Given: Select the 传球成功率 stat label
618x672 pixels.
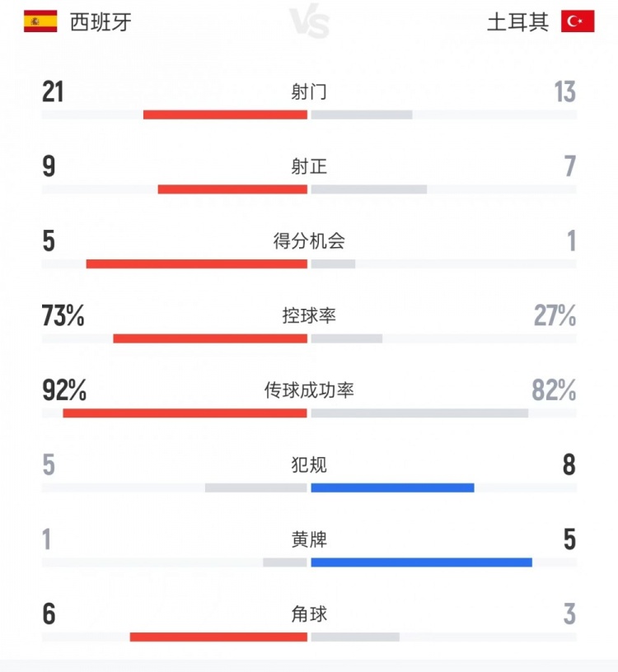Looking at the screenshot, I should pyautogui.click(x=309, y=390).
